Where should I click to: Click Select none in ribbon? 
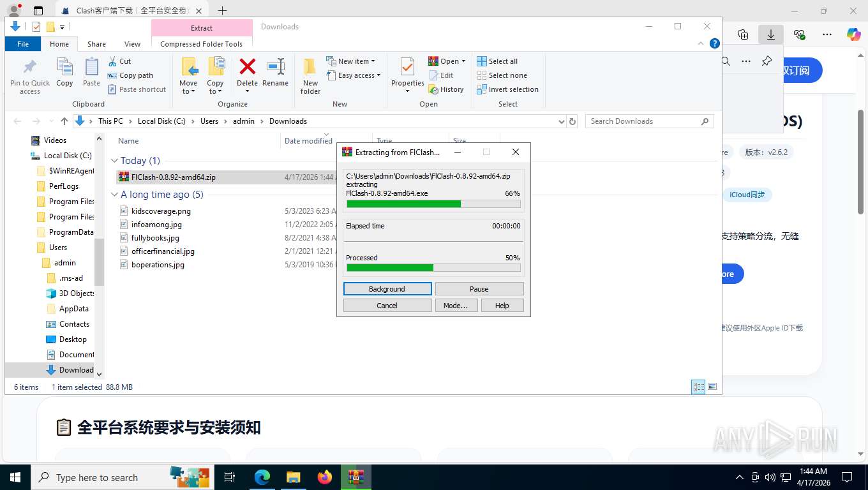[502, 75]
